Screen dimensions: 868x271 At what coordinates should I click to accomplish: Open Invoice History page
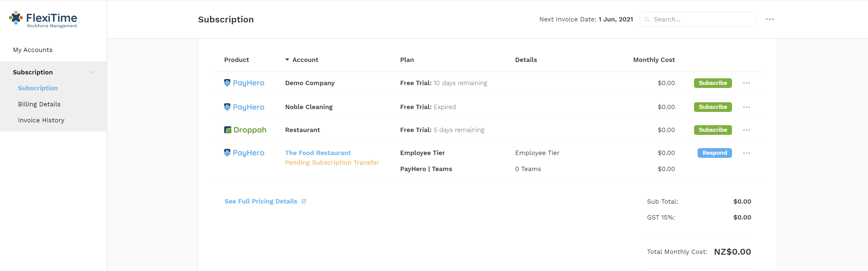[41, 120]
